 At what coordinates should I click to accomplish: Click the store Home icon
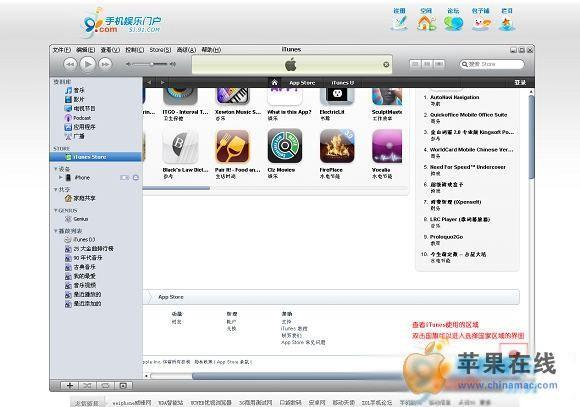[274, 83]
